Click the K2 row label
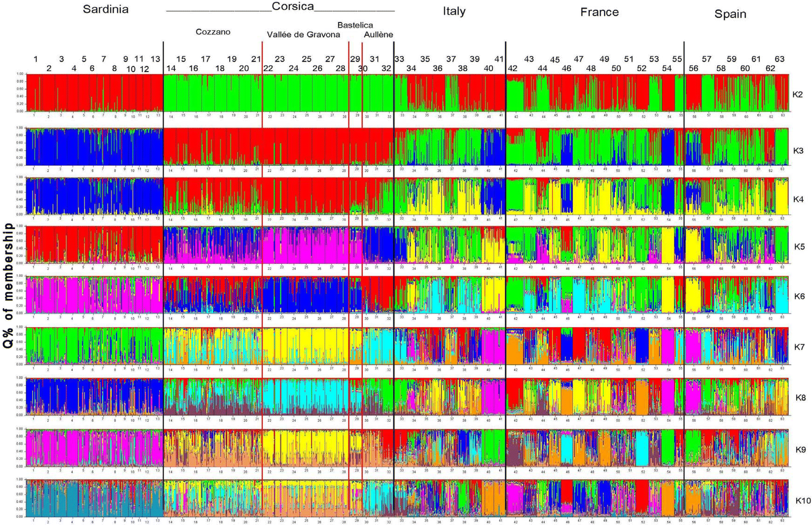The width and height of the screenshot is (812, 525). coord(797,94)
